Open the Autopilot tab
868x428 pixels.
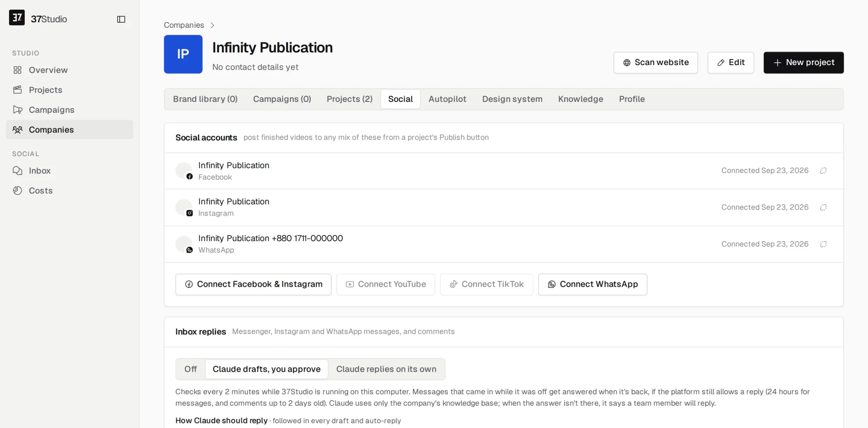pyautogui.click(x=447, y=99)
